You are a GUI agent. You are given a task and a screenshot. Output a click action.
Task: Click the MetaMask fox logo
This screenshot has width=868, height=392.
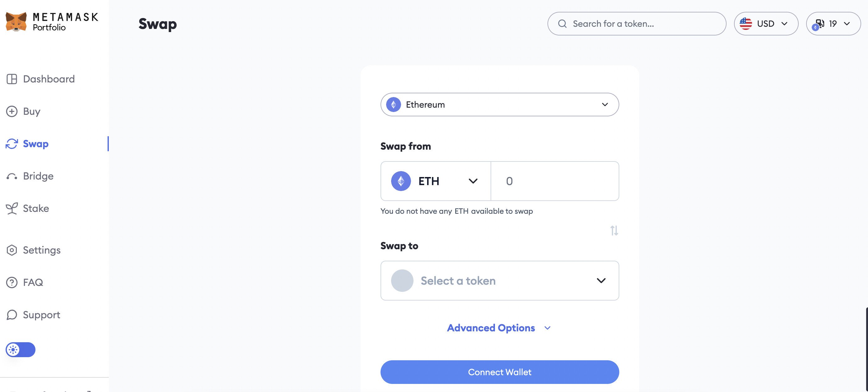click(x=16, y=22)
